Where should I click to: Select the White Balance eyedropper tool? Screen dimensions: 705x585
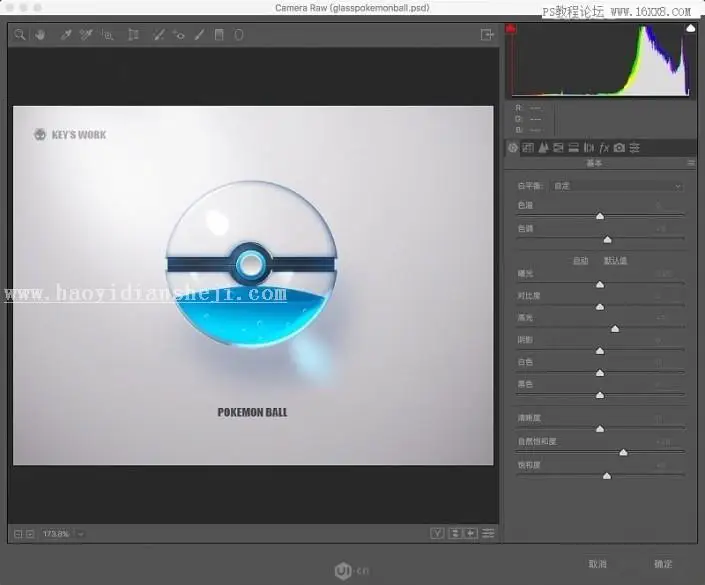pyautogui.click(x=66, y=35)
